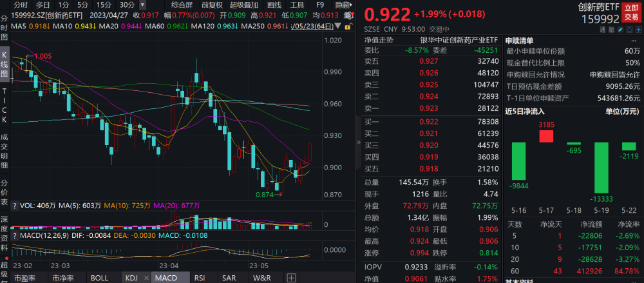Image resolution: width=644 pixels, height=283 pixels.
Task: Click the plus icon after W&R indicator
Action: [291, 278]
